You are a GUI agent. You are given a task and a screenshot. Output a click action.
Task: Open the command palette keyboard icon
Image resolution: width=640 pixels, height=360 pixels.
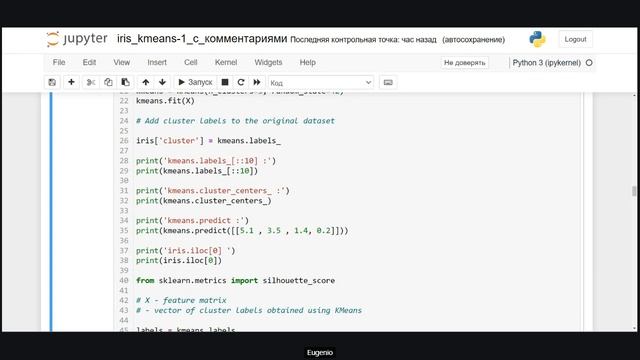[x=388, y=82]
